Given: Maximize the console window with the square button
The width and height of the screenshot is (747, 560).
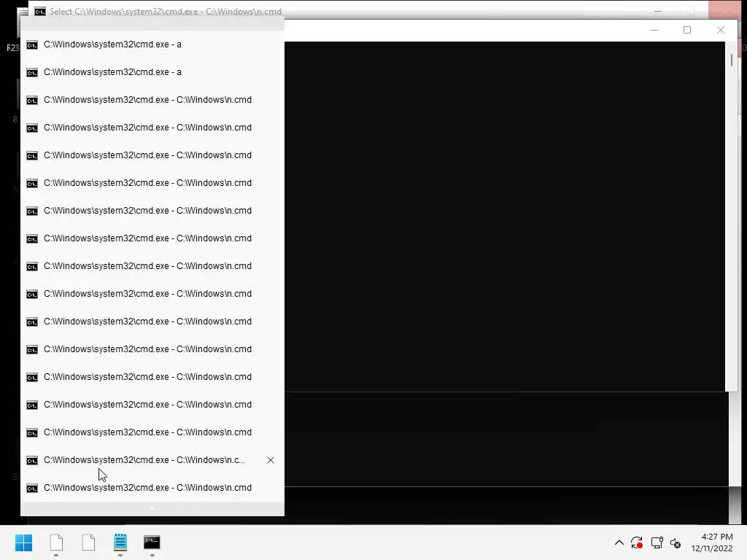Looking at the screenshot, I should click(x=687, y=30).
